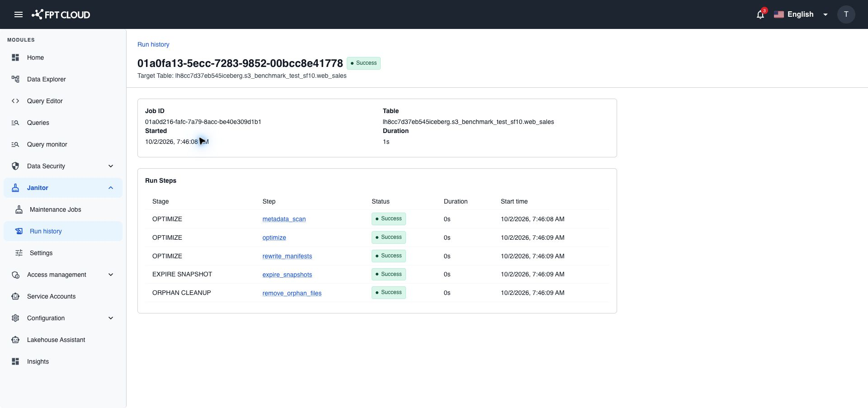Viewport: 868px width, 408px height.
Task: Click the FPT Cloud logo
Action: tap(61, 14)
